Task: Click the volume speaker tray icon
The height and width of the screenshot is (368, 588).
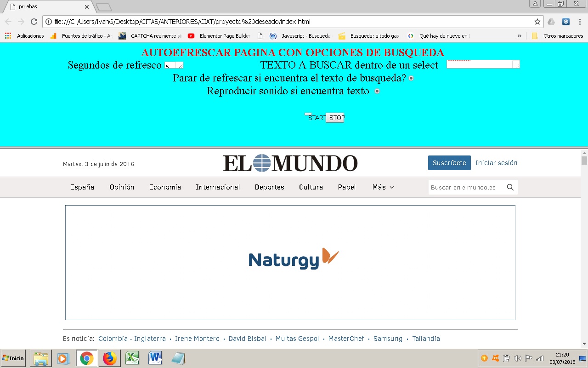Action: point(518,358)
